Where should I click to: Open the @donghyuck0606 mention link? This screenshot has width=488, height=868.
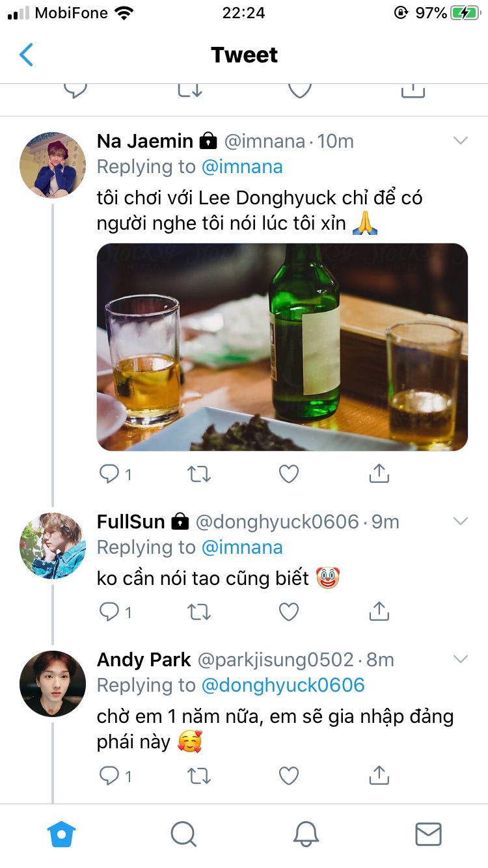point(283,685)
